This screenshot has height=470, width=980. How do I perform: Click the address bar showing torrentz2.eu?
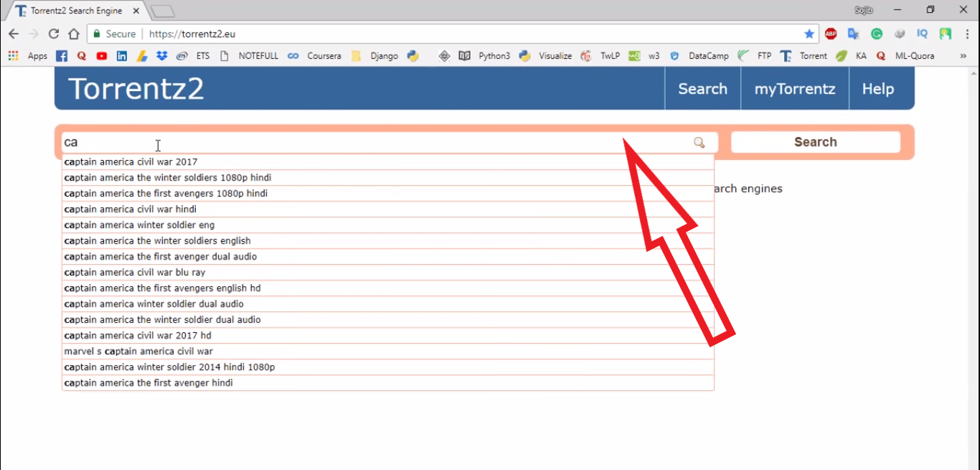click(452, 34)
